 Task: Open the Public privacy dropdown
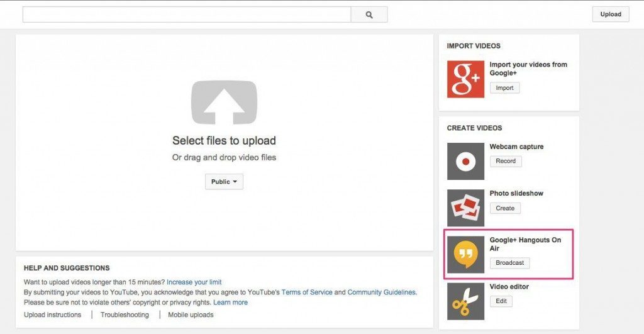click(x=225, y=182)
